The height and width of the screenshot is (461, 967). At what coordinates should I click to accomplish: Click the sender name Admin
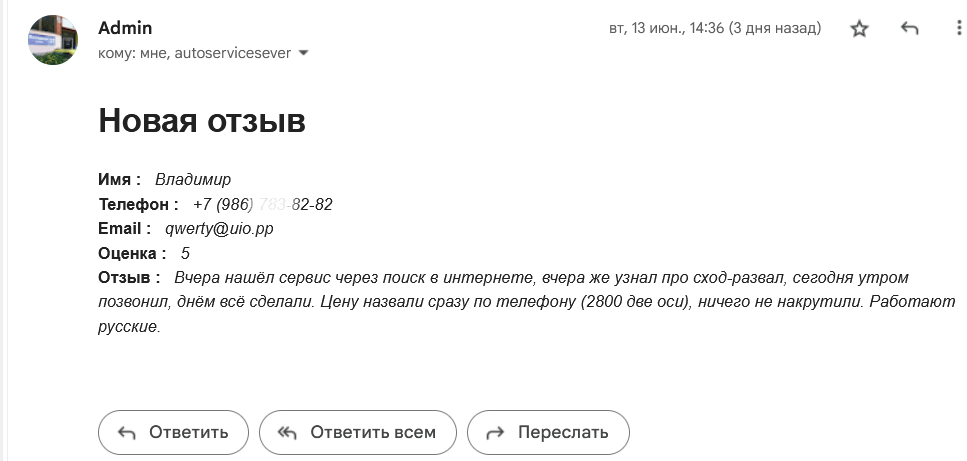(125, 28)
